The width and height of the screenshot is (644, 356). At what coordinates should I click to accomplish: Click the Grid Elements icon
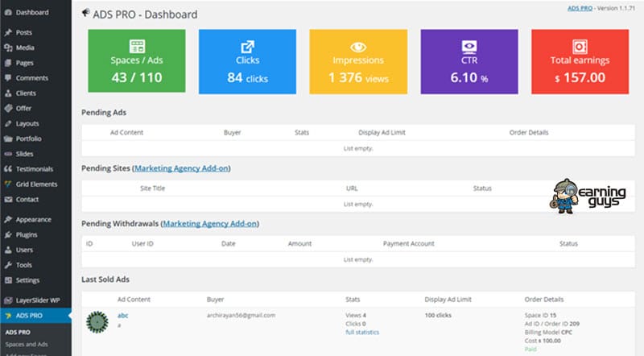point(8,184)
